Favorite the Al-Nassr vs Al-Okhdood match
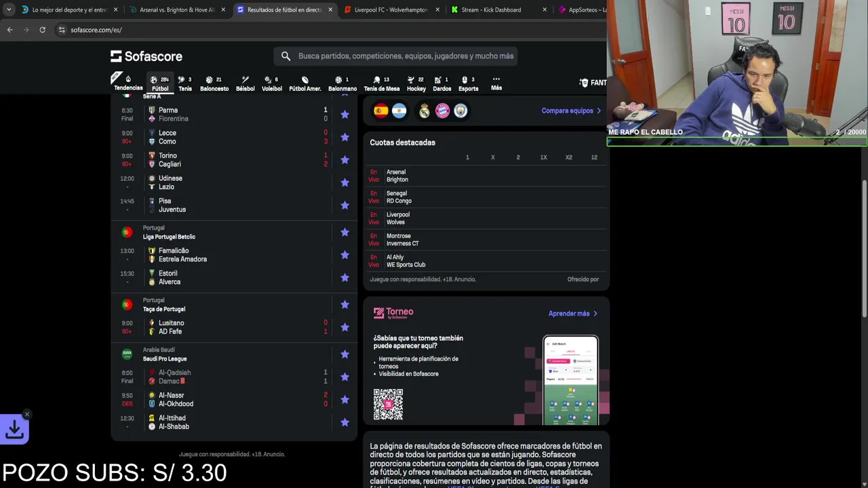868x488 pixels. click(344, 400)
